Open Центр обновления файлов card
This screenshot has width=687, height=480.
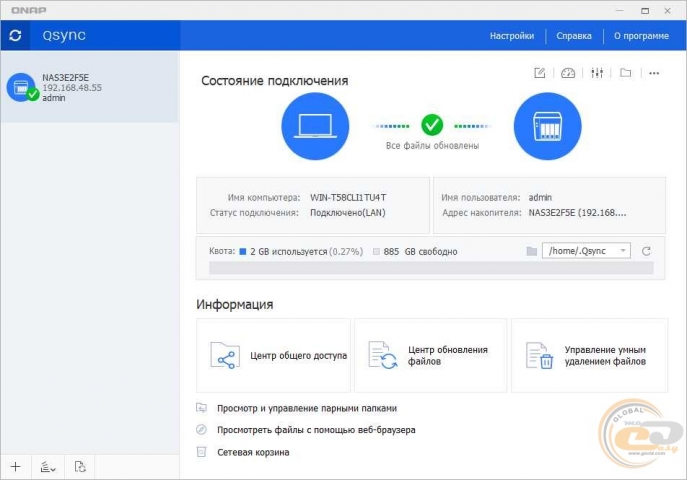[x=431, y=356]
